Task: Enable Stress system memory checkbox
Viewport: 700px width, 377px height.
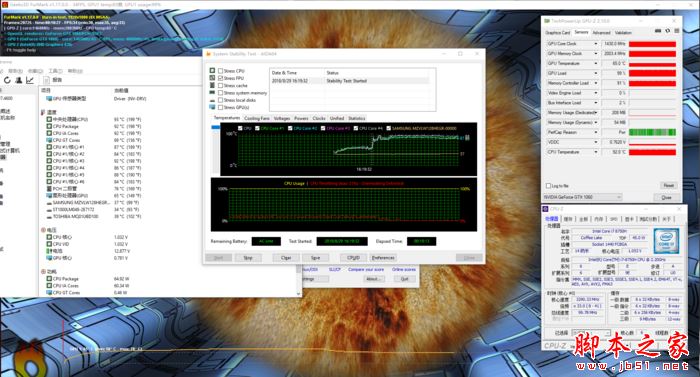Action: point(220,93)
